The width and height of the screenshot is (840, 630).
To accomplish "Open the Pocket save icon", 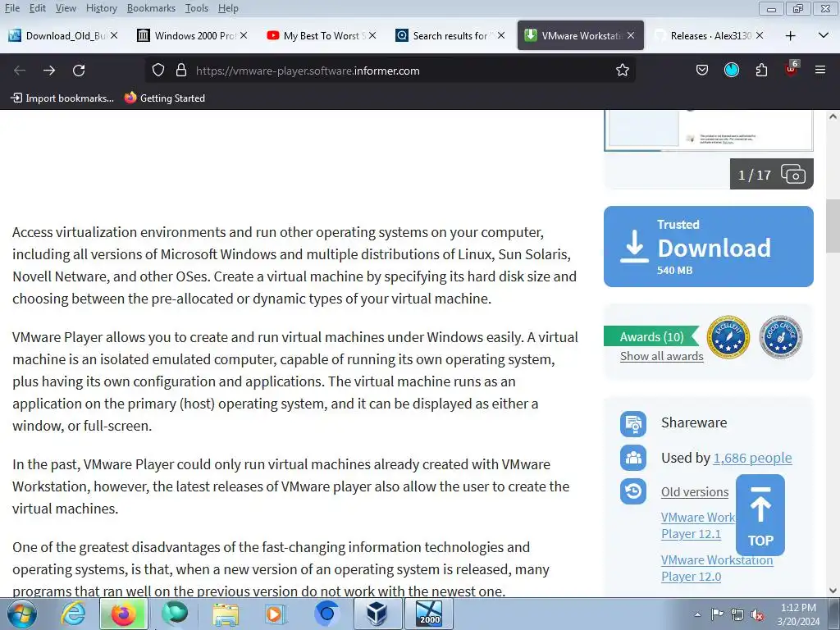I will (702, 71).
